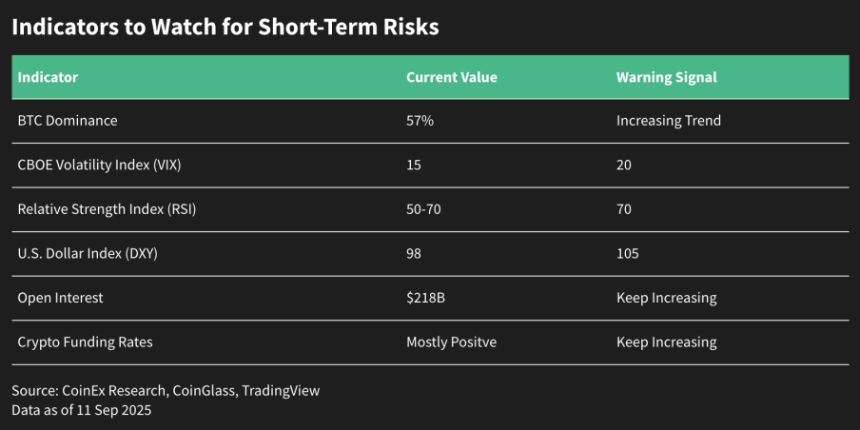Click the "Source: CoinEx Research, CoinGlass, TradingView" line
860x430 pixels.
tap(166, 391)
